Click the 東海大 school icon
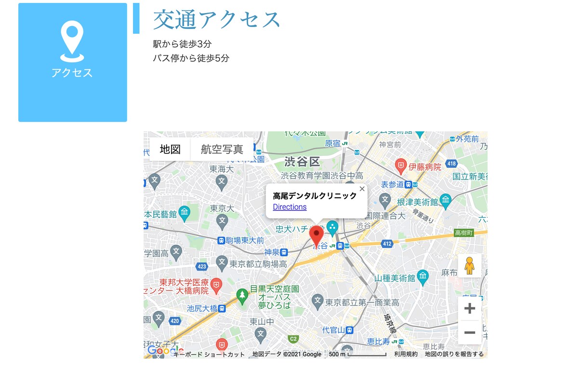Screen dimensions: 588x374 (222, 182)
